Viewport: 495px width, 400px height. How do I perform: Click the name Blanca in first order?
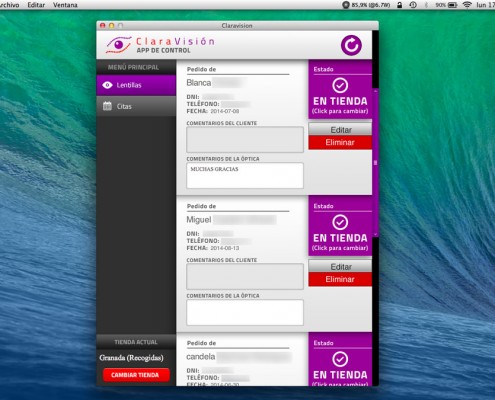(199, 83)
